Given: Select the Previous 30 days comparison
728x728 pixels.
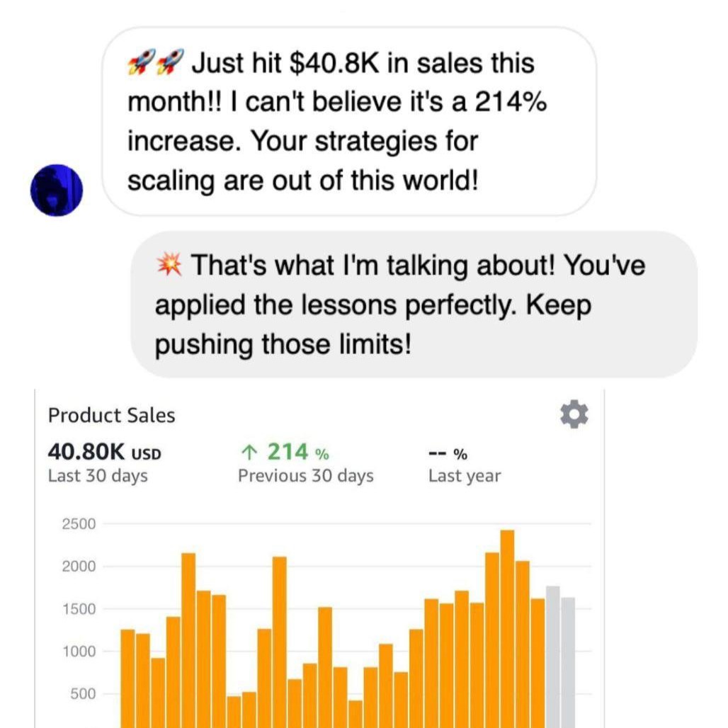Looking at the screenshot, I should pos(305,476).
